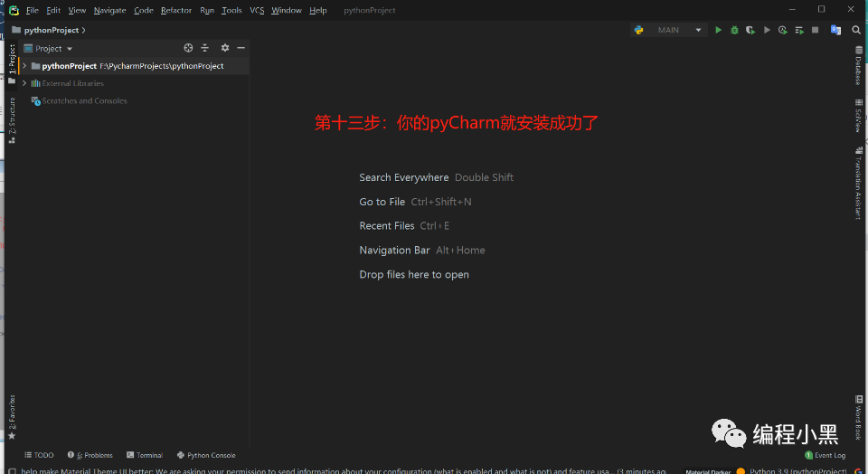Click the locate target icon in Project panel
Viewport: 868px width, 474px height.
pos(188,48)
